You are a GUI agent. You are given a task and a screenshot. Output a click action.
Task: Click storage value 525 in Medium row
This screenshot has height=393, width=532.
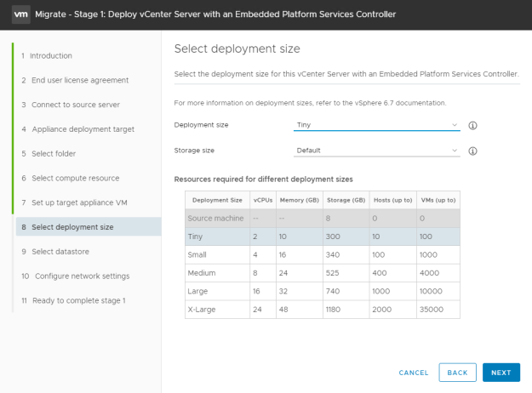(x=333, y=273)
